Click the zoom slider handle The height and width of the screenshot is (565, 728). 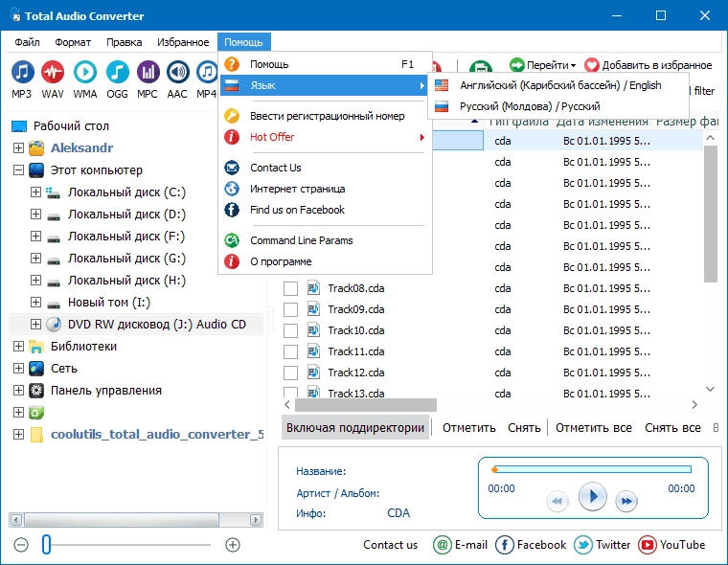point(46,544)
